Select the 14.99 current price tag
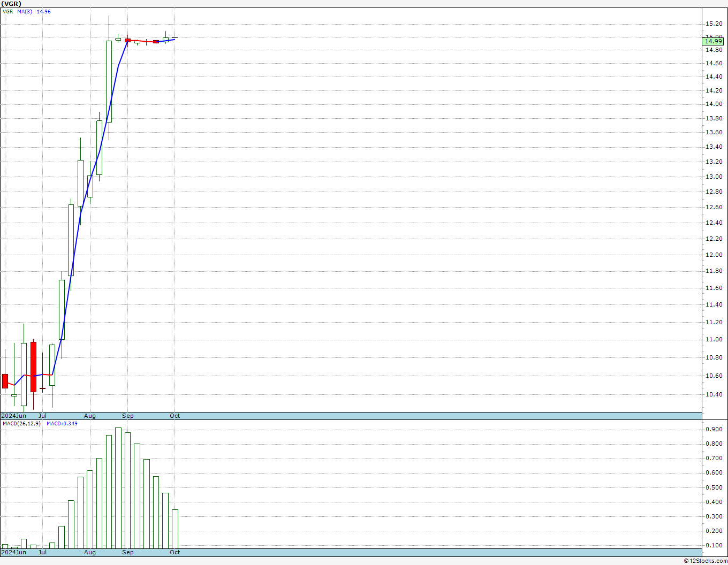 [713, 41]
